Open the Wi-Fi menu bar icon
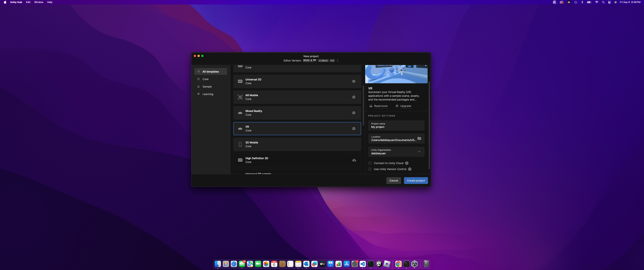 click(596, 2)
